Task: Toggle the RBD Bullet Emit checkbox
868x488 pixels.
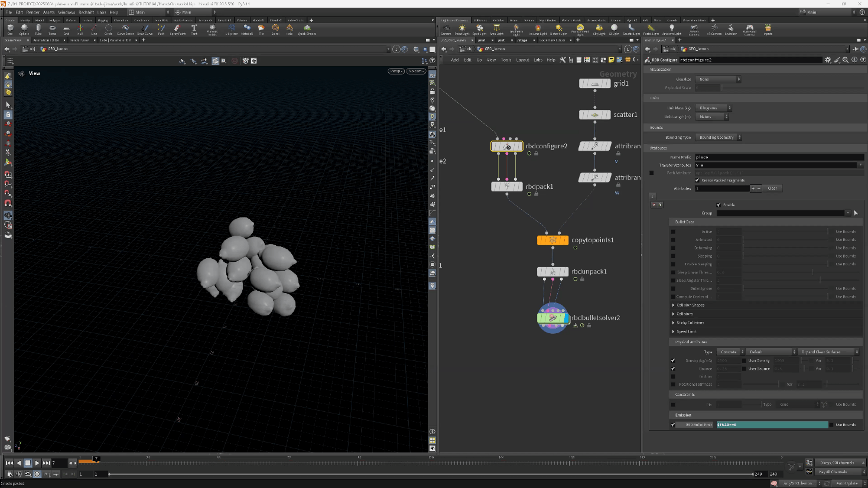Action: coord(673,425)
